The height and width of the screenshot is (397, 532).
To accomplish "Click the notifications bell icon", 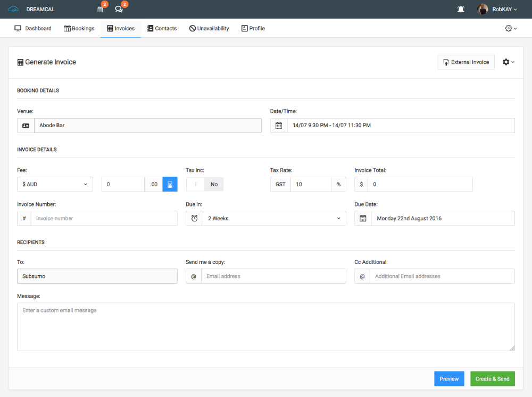I will [461, 9].
